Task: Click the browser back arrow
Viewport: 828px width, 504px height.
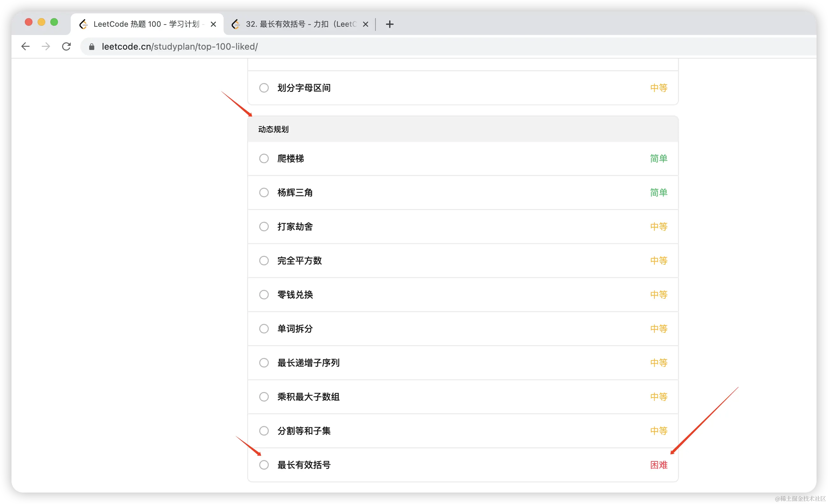Action: 25,46
